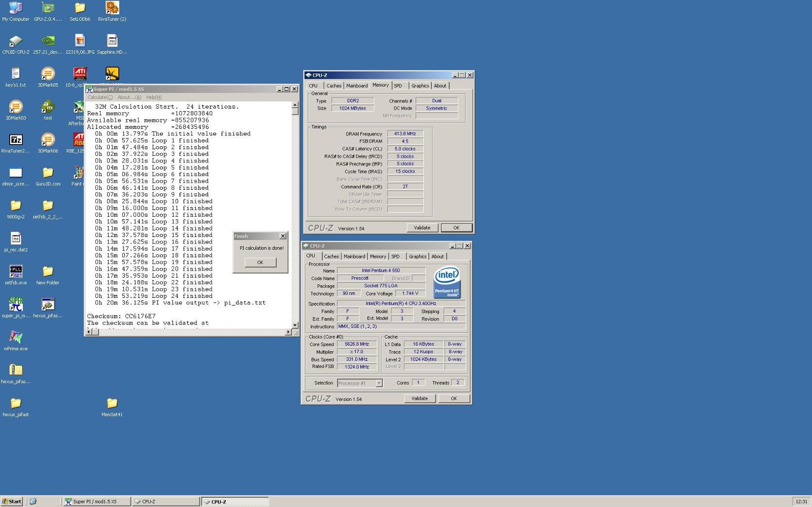The image size is (812, 507).
Task: Launch the 3DMark03 shortcut
Action: [16, 111]
